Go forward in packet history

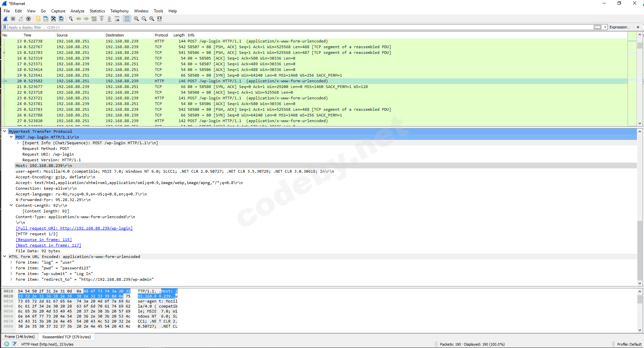point(86,19)
